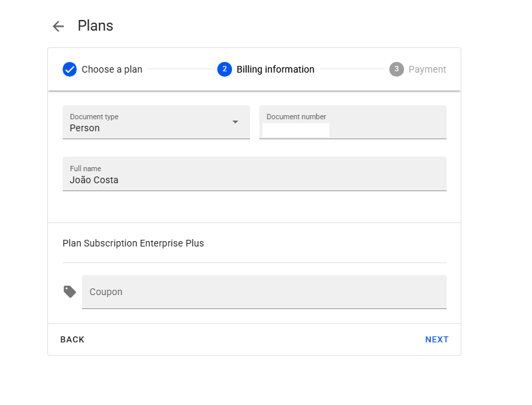Click the checkmark icon for Choose a plan

coord(69,69)
